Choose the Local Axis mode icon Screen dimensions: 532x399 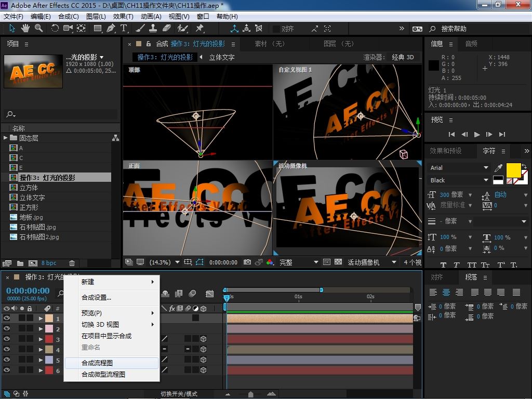tap(234, 29)
